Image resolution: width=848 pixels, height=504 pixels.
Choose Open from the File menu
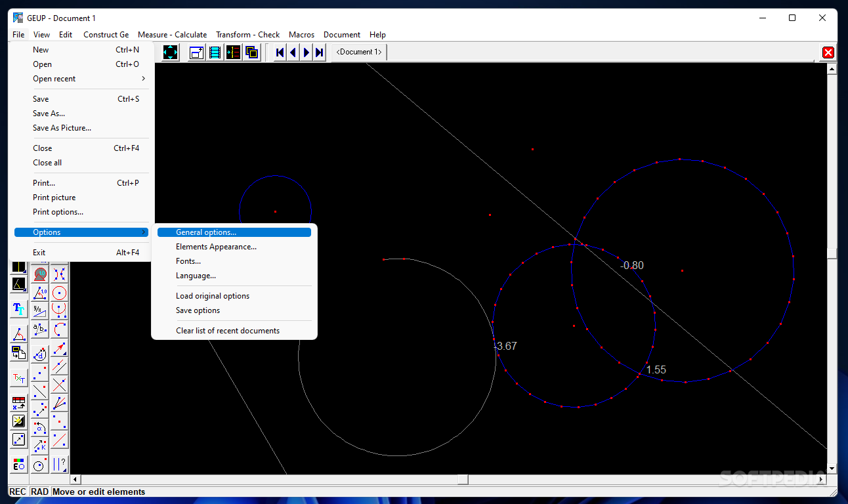coord(81,64)
